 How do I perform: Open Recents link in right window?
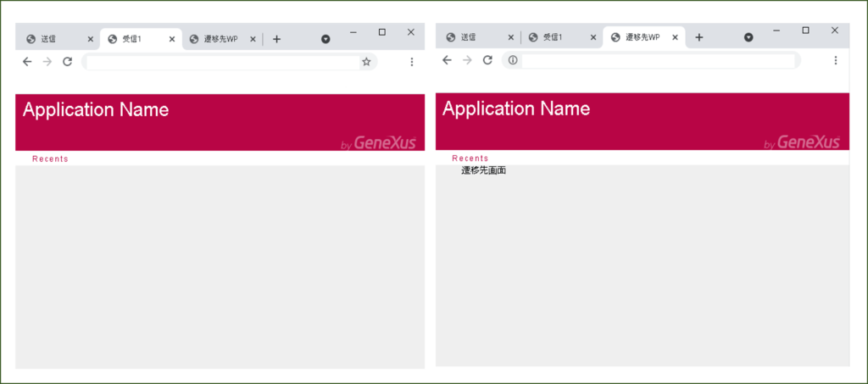pyautogui.click(x=470, y=159)
